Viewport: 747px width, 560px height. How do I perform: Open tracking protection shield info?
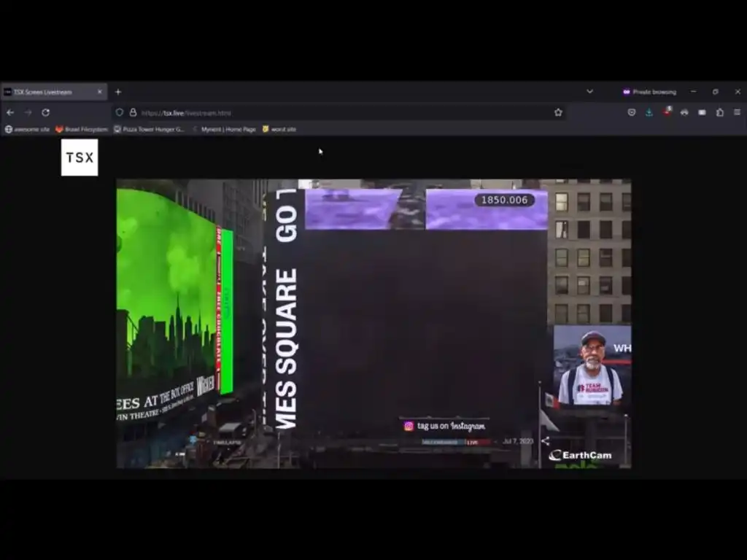tap(120, 112)
